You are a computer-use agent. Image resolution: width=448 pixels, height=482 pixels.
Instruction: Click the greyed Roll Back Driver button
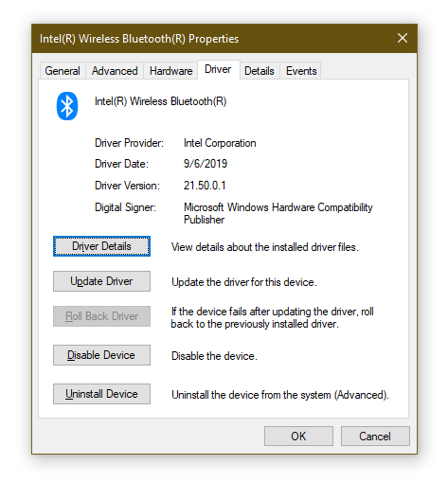(101, 316)
